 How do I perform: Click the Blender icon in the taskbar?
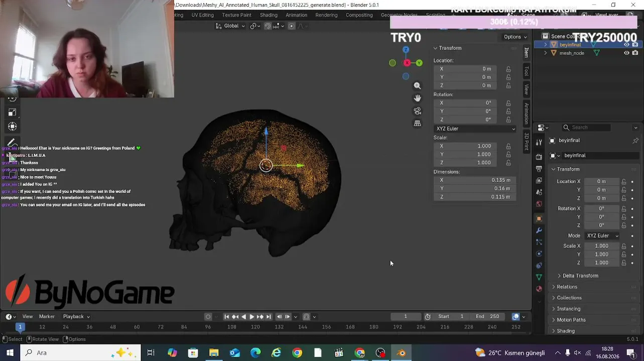(x=401, y=353)
